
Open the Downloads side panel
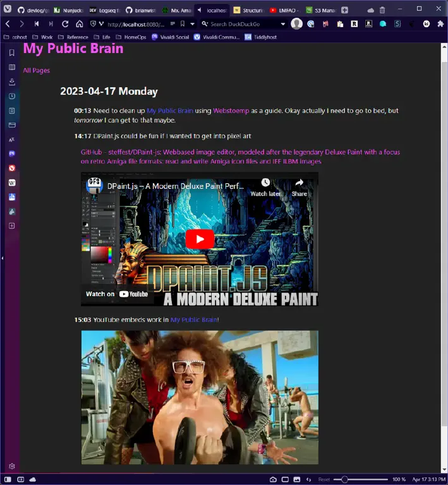(x=12, y=81)
